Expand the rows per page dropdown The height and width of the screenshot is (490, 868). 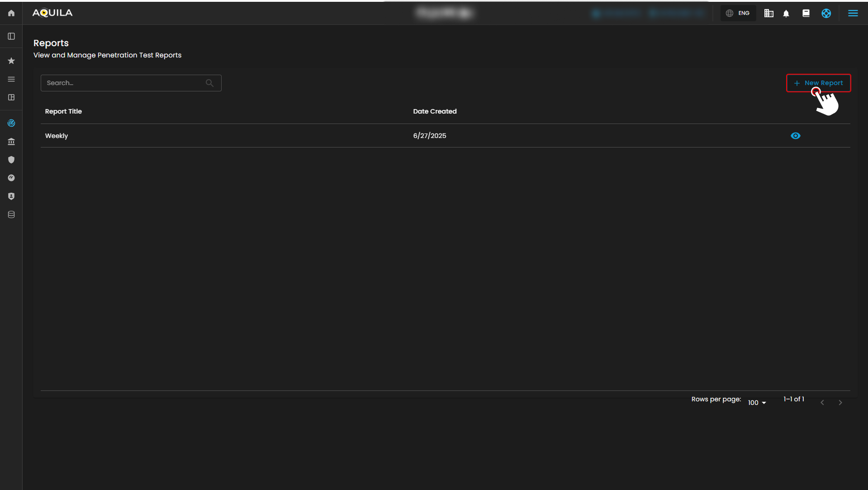(x=757, y=403)
